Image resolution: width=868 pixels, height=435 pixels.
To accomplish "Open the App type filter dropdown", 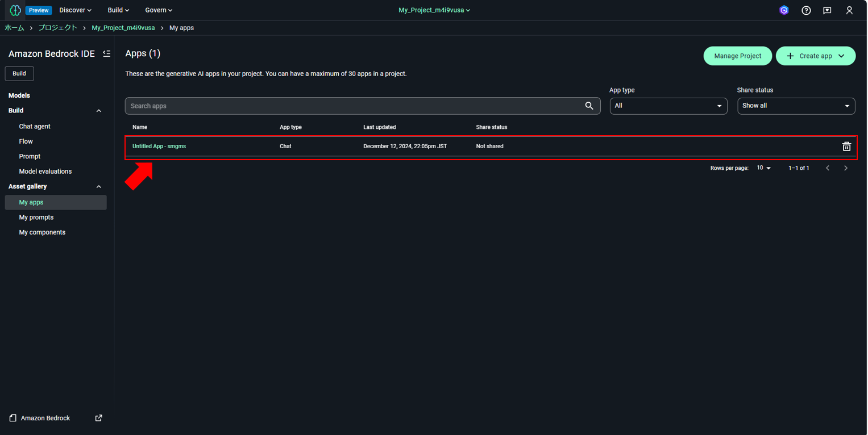I will [668, 106].
